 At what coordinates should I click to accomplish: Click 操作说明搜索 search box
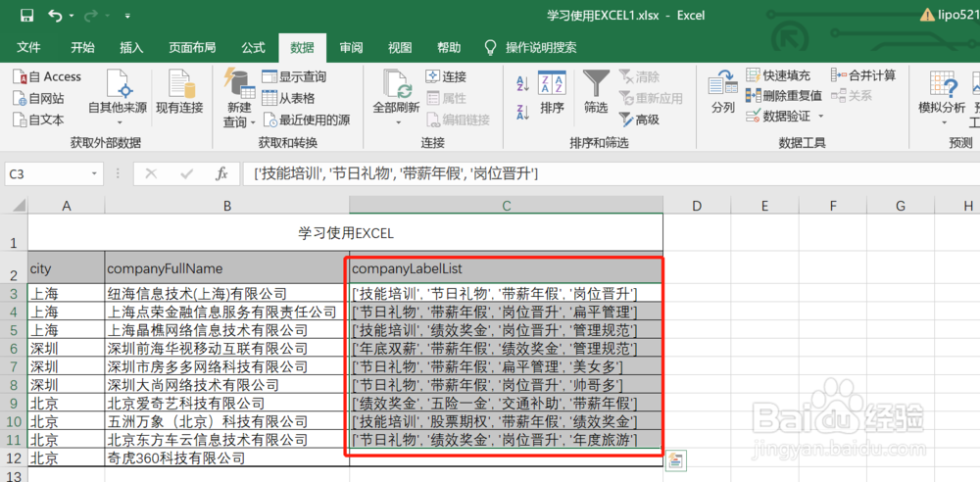531,47
